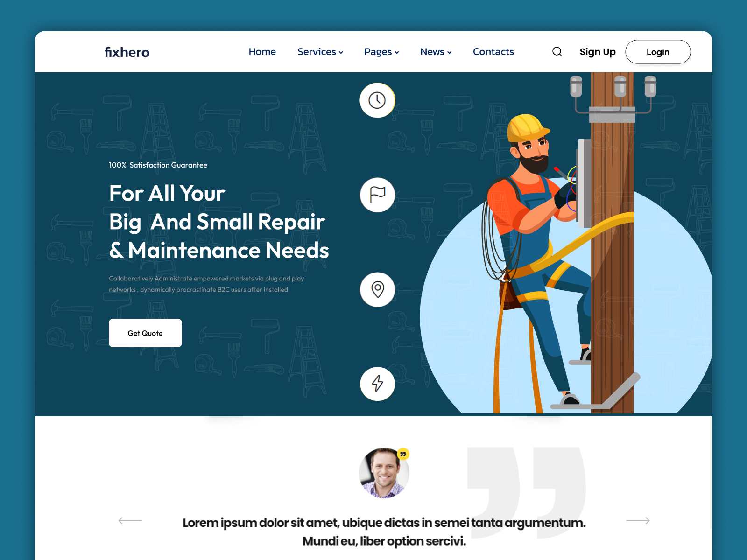Expand the News dropdown menu
The width and height of the screenshot is (747, 560).
436,52
